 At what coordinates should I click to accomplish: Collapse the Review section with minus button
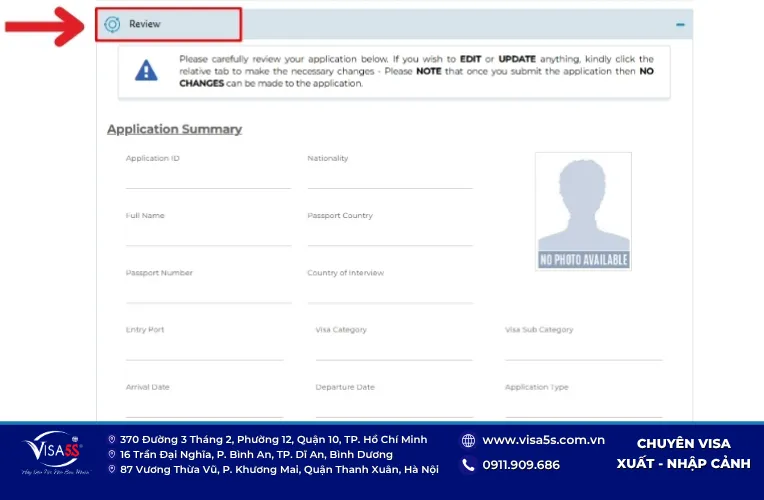pos(680,24)
